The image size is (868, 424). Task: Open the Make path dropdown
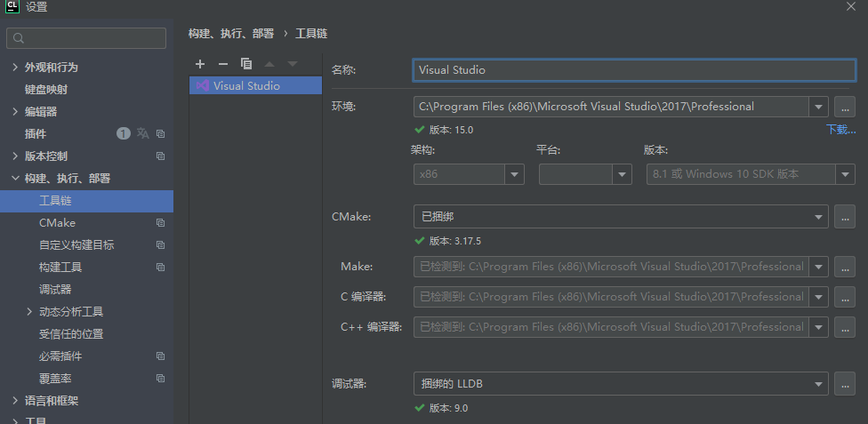pyautogui.click(x=818, y=267)
